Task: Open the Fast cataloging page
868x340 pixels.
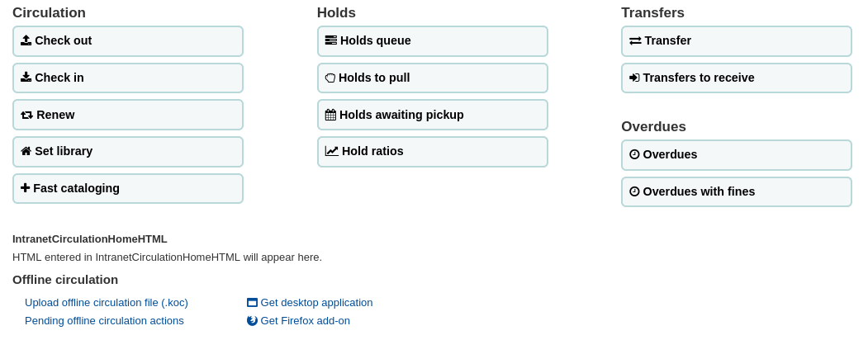Action: 128,188
